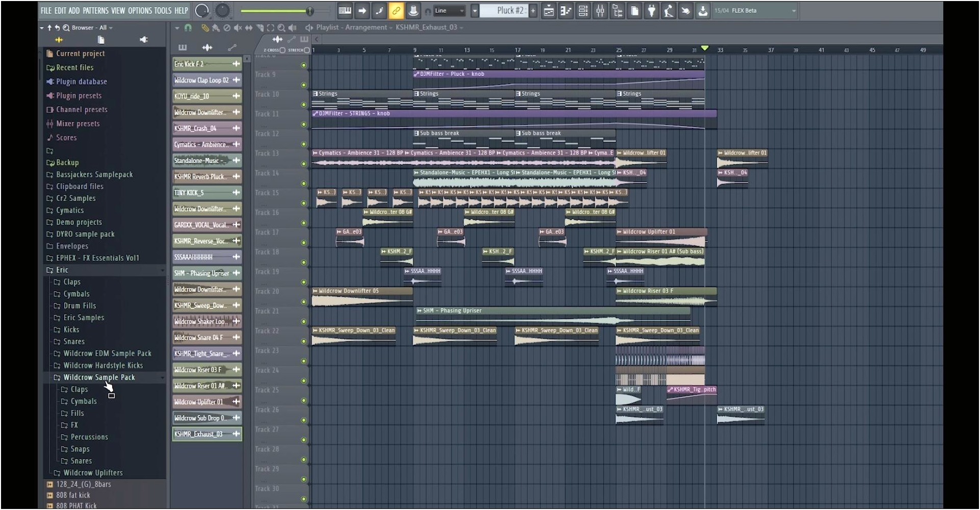Open the Browser - All dropdown
This screenshot has height=510, width=980.
coord(92,28)
